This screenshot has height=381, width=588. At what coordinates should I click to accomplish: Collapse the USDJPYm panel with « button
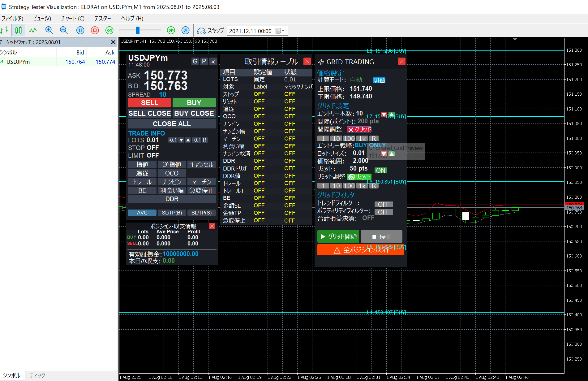pyautogui.click(x=213, y=61)
